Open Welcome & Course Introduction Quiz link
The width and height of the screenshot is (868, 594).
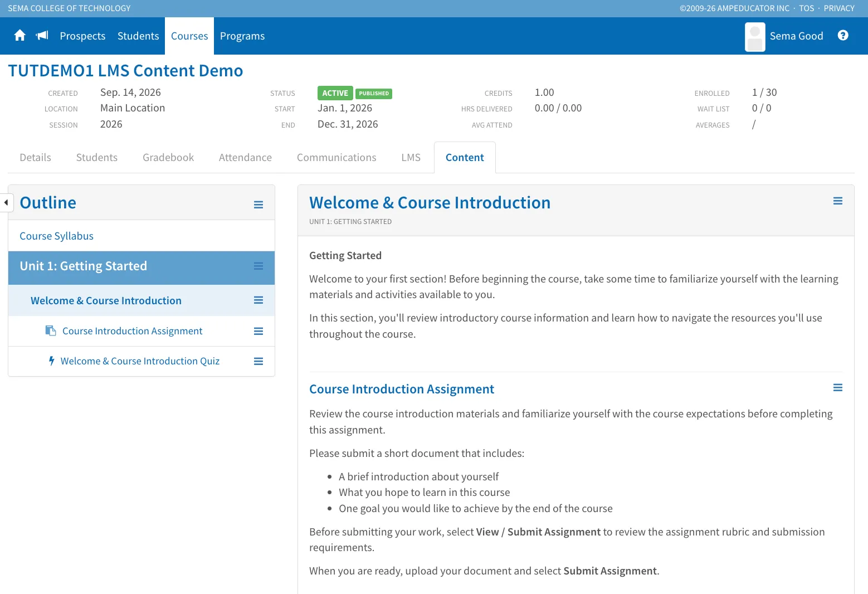click(x=140, y=361)
